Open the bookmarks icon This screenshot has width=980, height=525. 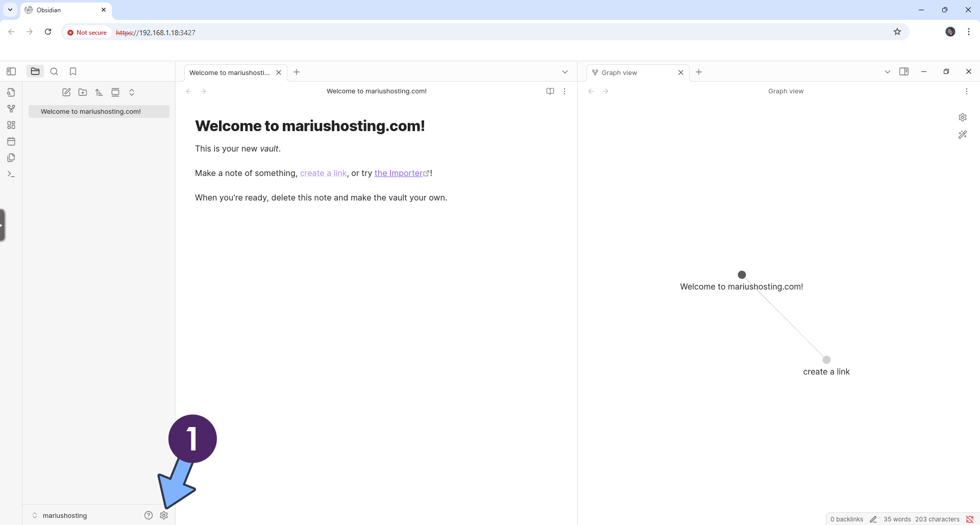click(73, 71)
